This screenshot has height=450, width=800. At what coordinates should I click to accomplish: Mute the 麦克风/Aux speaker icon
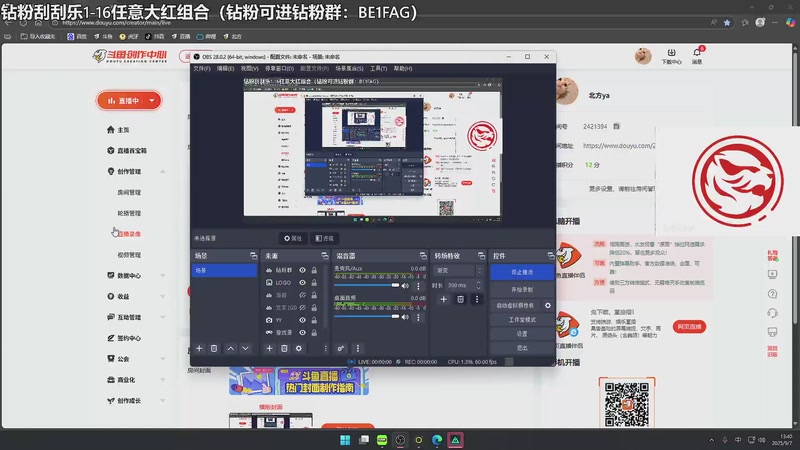click(405, 286)
